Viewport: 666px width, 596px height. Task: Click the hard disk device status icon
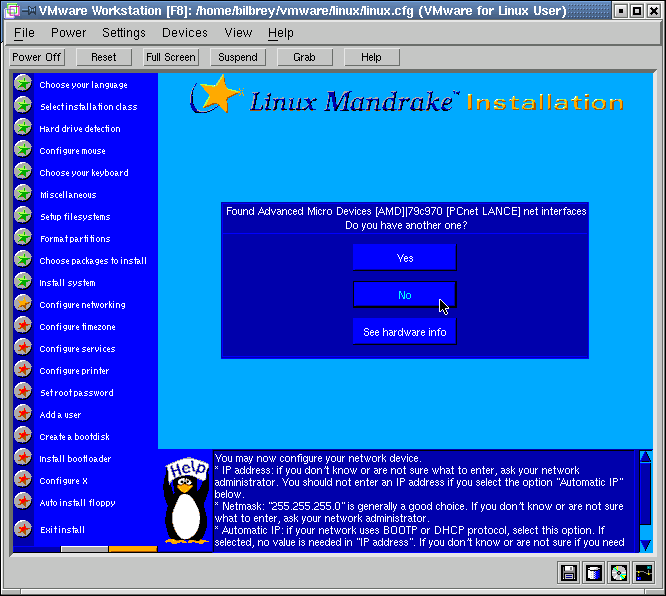pyautogui.click(x=594, y=573)
